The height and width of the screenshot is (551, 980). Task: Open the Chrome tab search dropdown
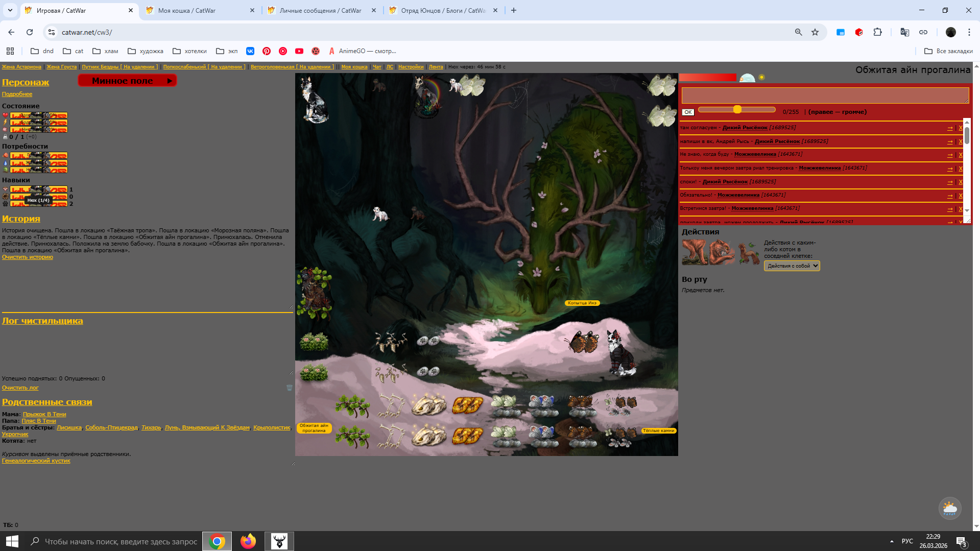[10, 10]
